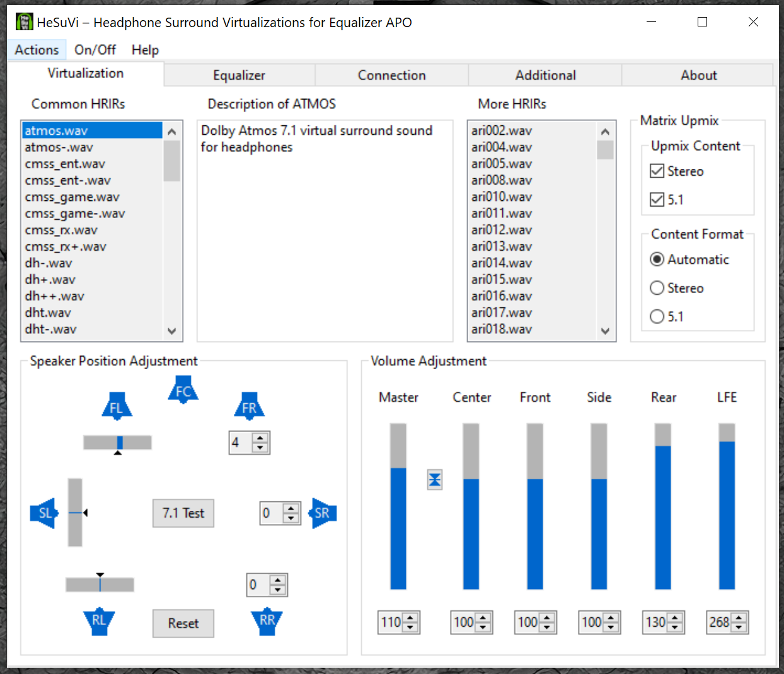This screenshot has height=674, width=784.
Task: Adjust the Master volume slider
Action: (398, 506)
